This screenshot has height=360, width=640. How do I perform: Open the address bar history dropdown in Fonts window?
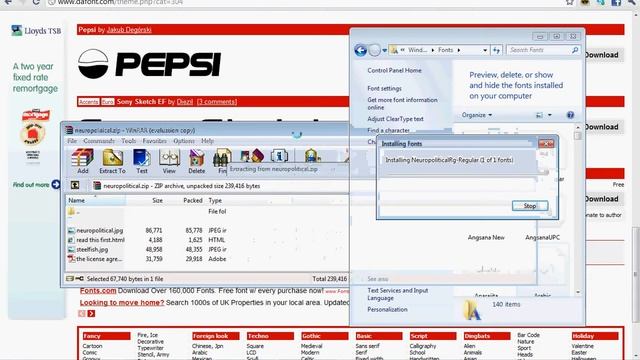point(485,50)
